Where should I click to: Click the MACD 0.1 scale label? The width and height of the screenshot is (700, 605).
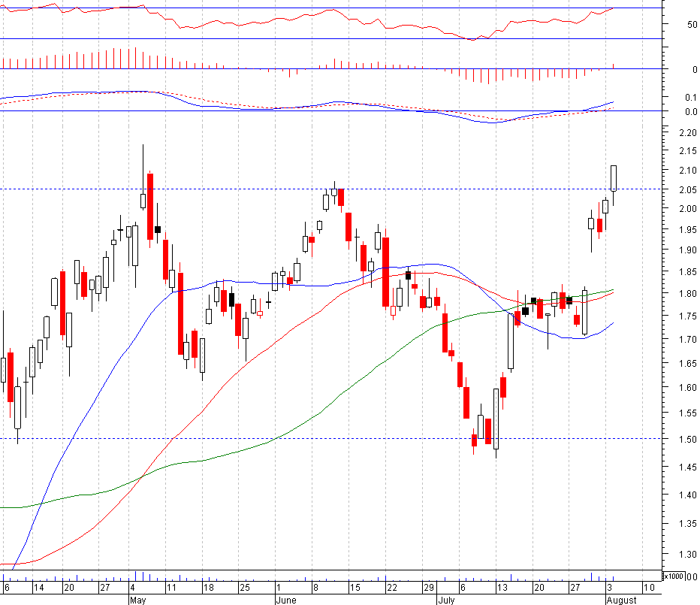(691, 98)
